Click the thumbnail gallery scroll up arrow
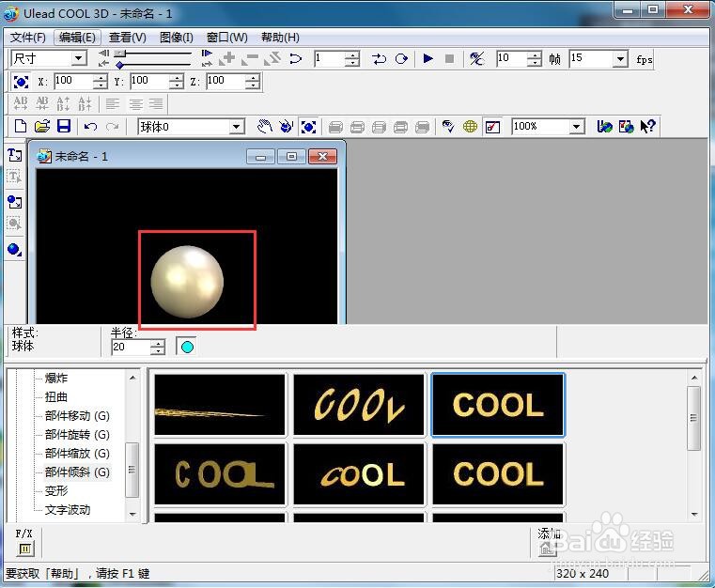The width and height of the screenshot is (715, 588). (x=694, y=378)
